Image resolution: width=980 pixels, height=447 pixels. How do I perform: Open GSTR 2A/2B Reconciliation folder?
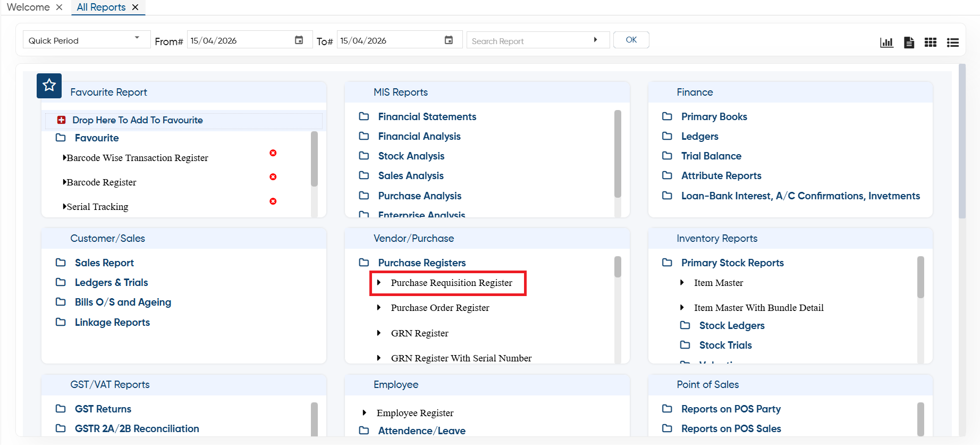(137, 428)
